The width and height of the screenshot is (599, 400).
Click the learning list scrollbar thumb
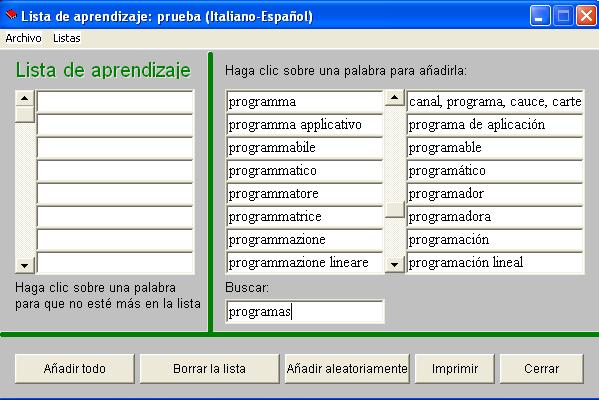pyautogui.click(x=24, y=114)
